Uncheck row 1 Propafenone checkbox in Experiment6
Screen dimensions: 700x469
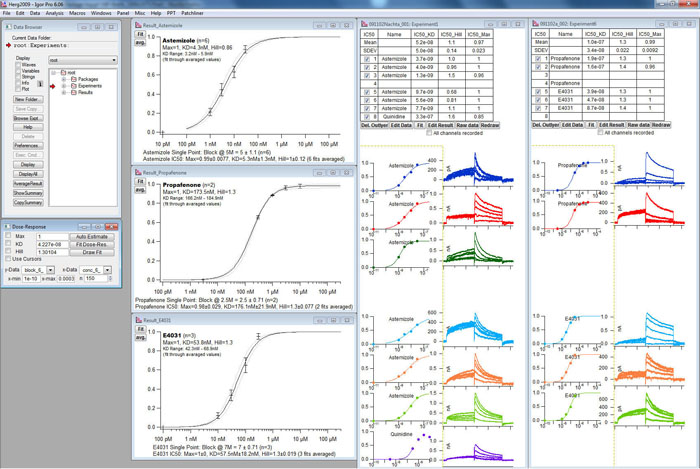click(538, 58)
